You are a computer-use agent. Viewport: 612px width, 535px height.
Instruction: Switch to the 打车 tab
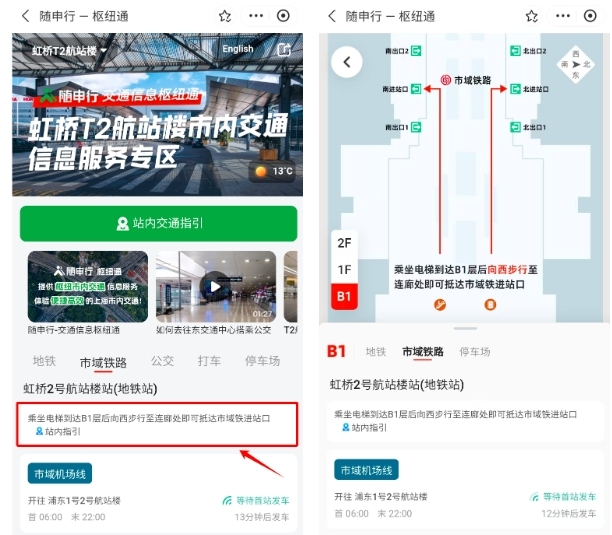[209, 361]
